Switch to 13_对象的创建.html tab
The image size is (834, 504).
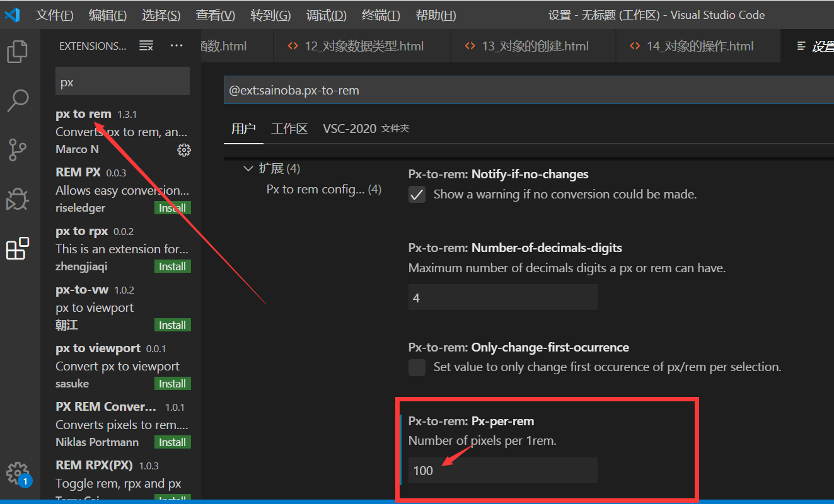coord(533,46)
